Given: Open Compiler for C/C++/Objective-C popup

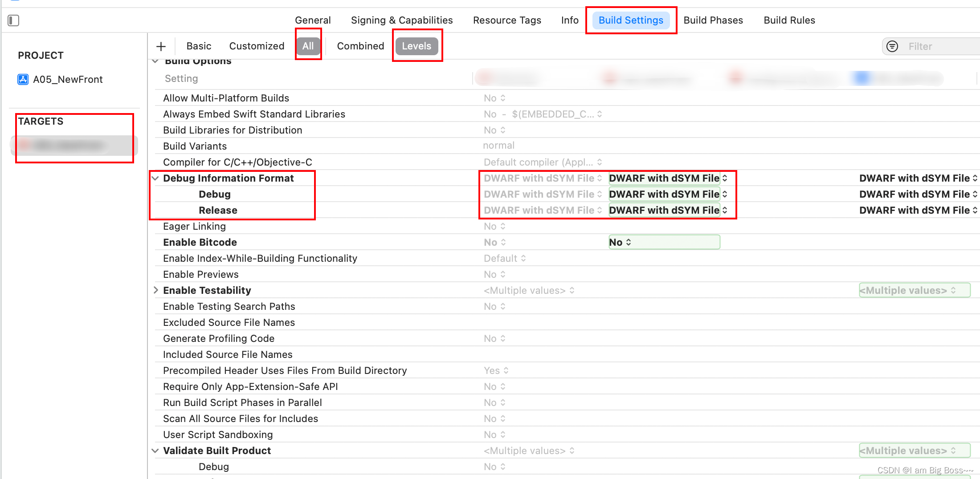Looking at the screenshot, I should (x=543, y=162).
